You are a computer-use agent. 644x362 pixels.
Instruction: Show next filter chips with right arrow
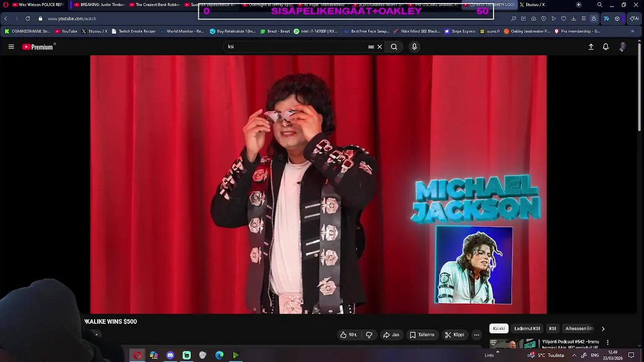pyautogui.click(x=603, y=329)
